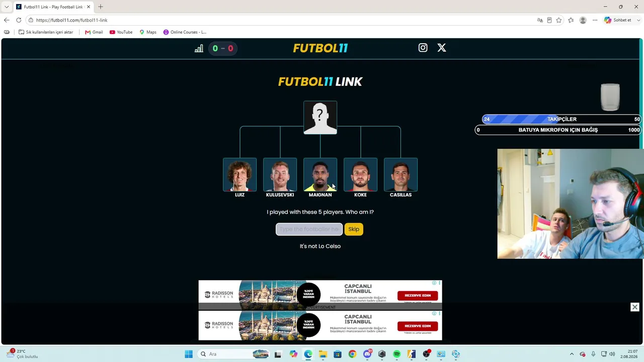Click the favorites bar leftmost icon
644x362 pixels.
[x=7, y=32]
